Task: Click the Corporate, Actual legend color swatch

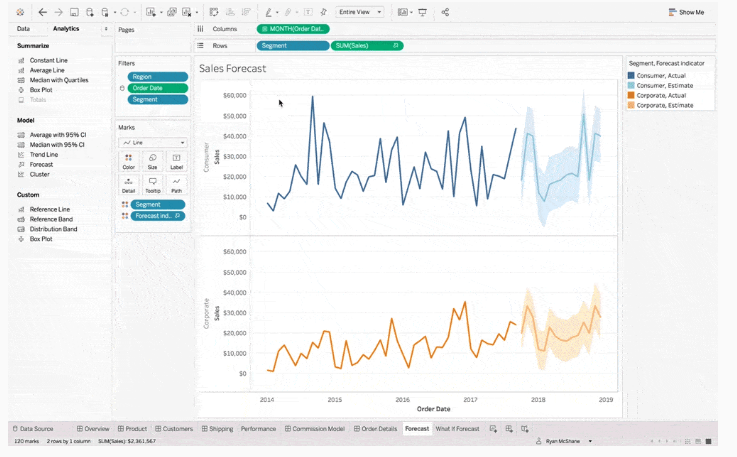Action: 631,95
